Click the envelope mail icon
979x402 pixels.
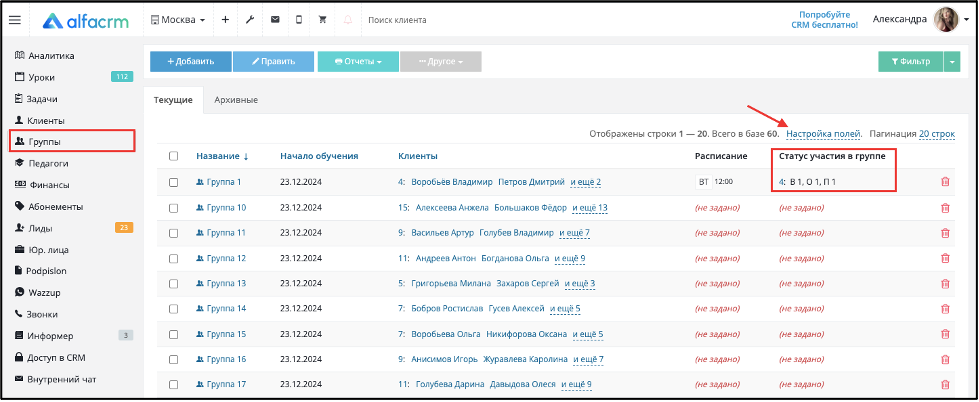[x=275, y=20]
